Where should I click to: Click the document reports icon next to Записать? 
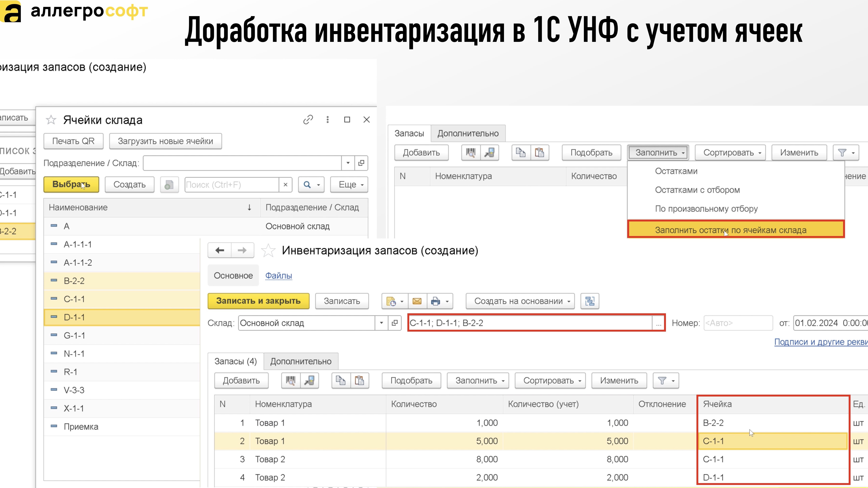point(394,301)
